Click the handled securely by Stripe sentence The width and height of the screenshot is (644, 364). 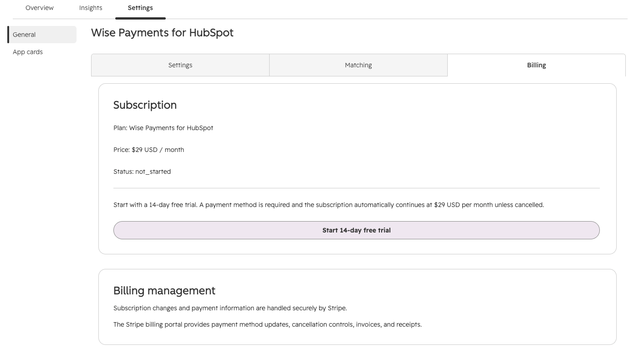coord(230,308)
